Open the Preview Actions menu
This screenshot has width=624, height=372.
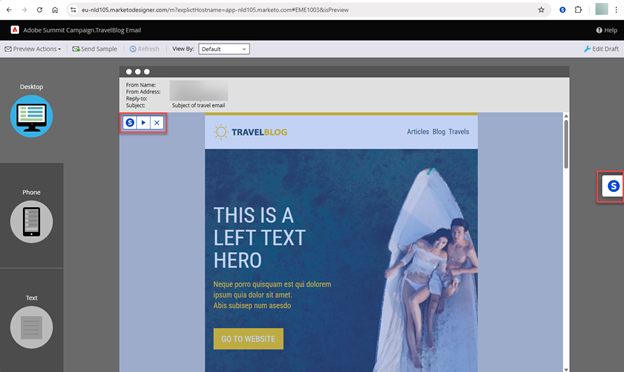(x=33, y=49)
